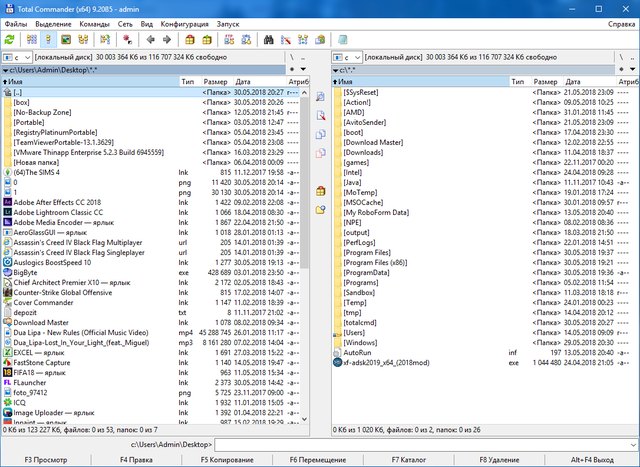Click the binoculars search files icon
640x467 pixels.
pyautogui.click(x=269, y=39)
